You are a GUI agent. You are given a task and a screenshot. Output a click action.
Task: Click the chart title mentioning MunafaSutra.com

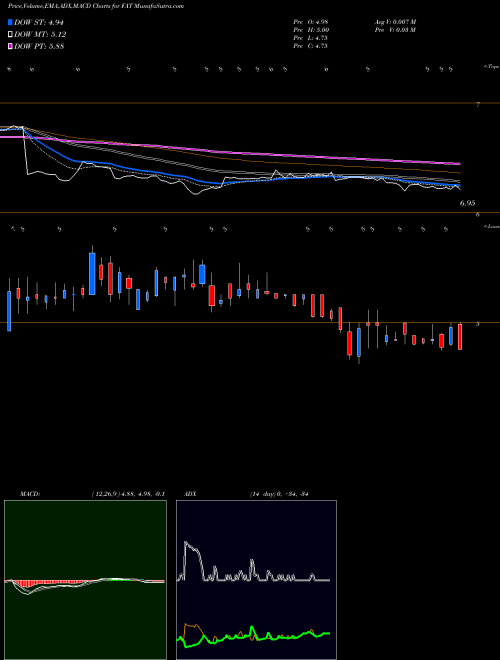coord(96,6)
